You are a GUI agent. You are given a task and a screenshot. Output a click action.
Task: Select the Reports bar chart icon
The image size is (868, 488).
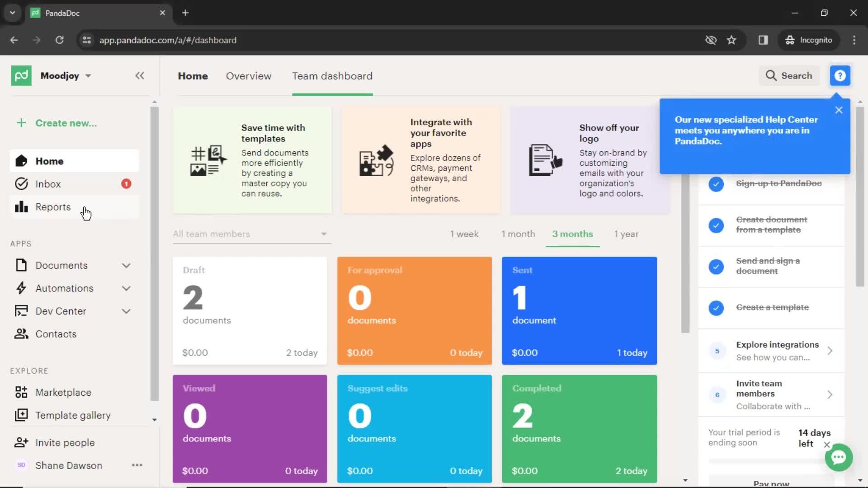tap(21, 207)
